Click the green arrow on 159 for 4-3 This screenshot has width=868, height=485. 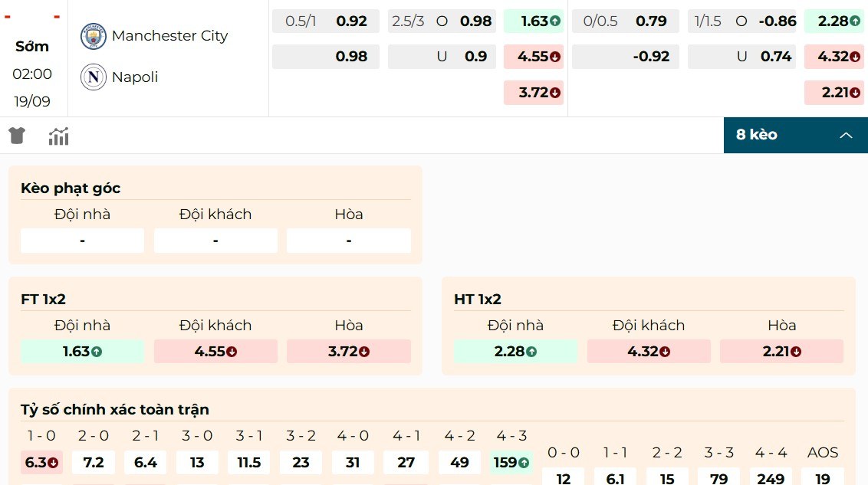tap(524, 462)
